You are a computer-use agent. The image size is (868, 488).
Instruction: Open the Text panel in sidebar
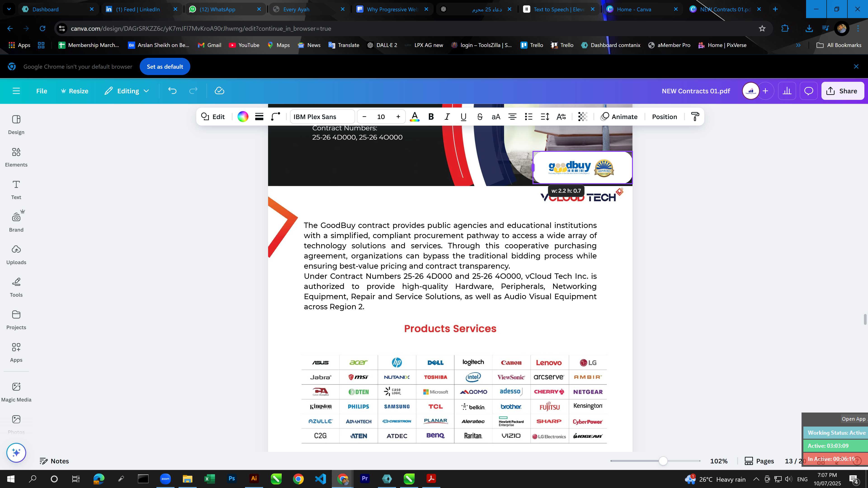coord(16,190)
